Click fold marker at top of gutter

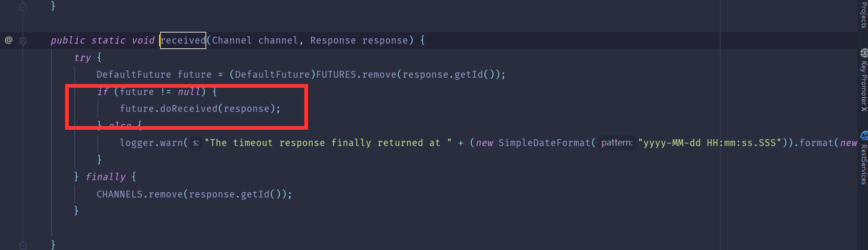(x=23, y=6)
